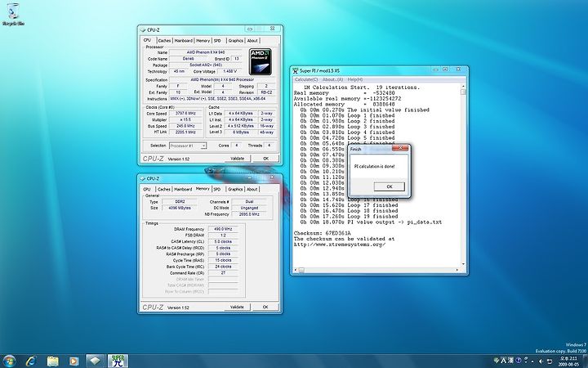Open the Help menu in Super PI
588x368 pixels.
click(354, 79)
